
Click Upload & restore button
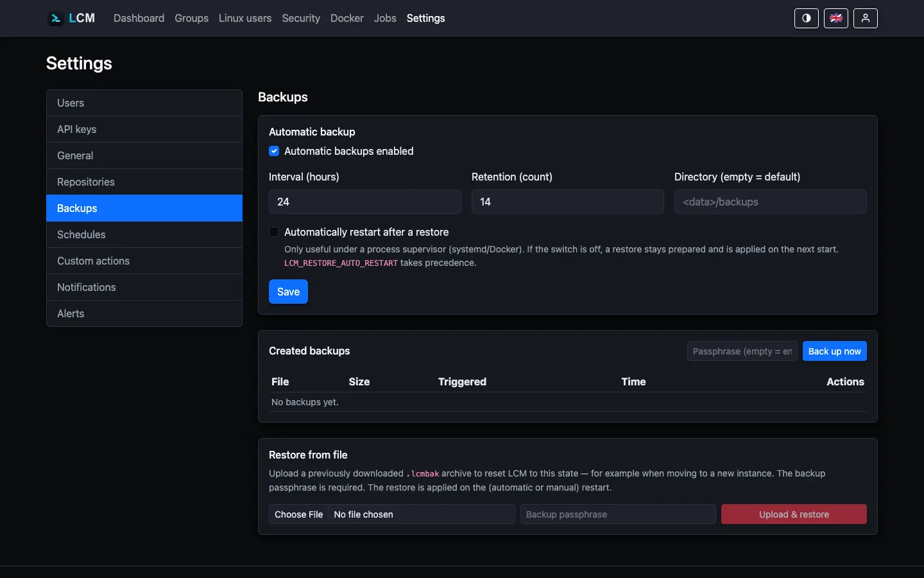point(794,514)
